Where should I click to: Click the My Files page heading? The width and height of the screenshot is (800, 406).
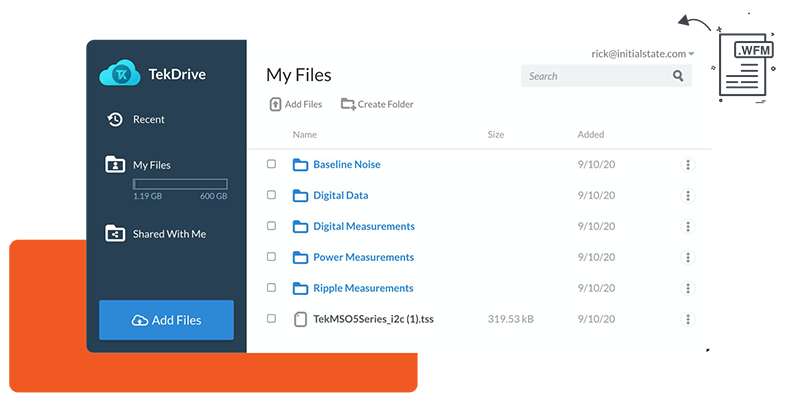click(298, 75)
